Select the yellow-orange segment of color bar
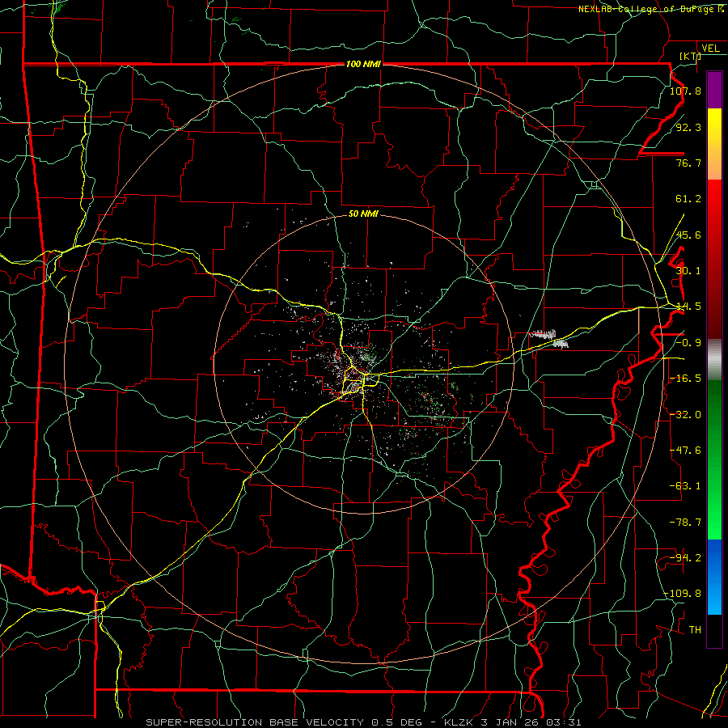728x728 pixels. [714, 144]
